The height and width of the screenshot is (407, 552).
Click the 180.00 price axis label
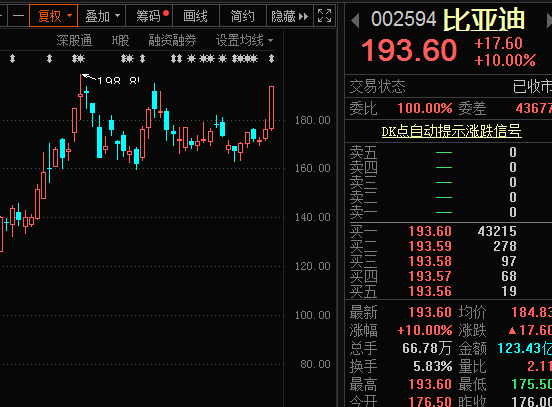click(313, 120)
